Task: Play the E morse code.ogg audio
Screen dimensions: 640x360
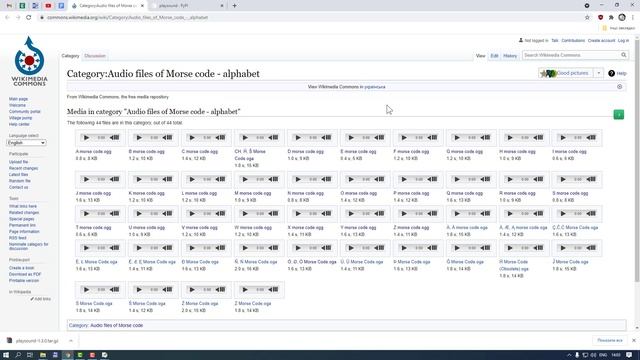Action: pyautogui.click(x=351, y=138)
